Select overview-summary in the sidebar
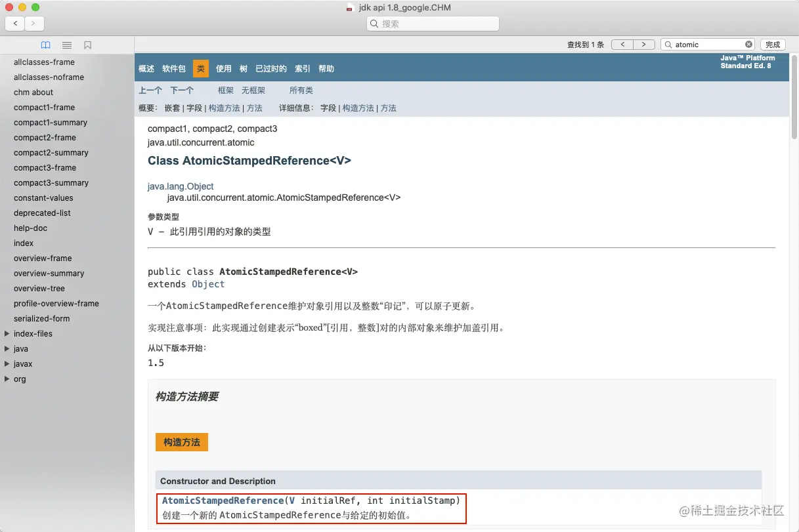Viewport: 799px width, 532px height. (x=49, y=274)
